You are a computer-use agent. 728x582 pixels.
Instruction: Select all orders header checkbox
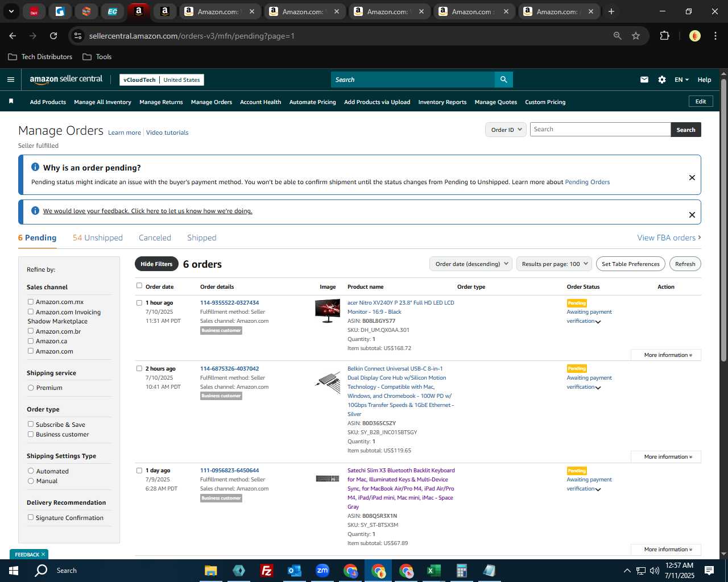139,286
